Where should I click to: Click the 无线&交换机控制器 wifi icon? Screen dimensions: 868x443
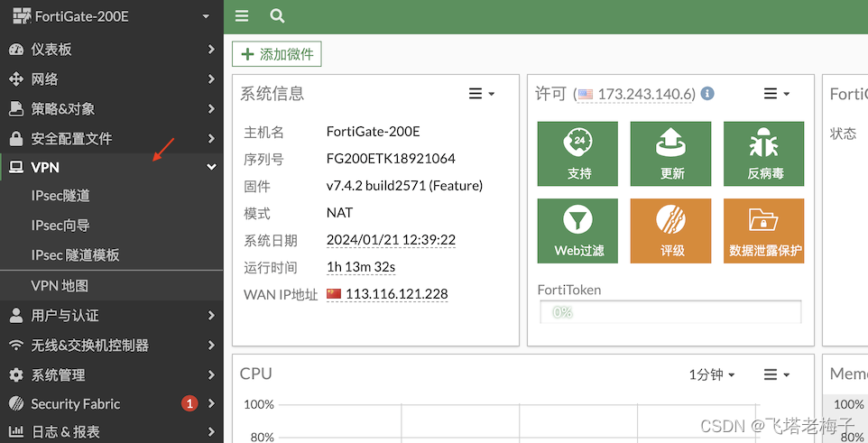pyautogui.click(x=16, y=345)
